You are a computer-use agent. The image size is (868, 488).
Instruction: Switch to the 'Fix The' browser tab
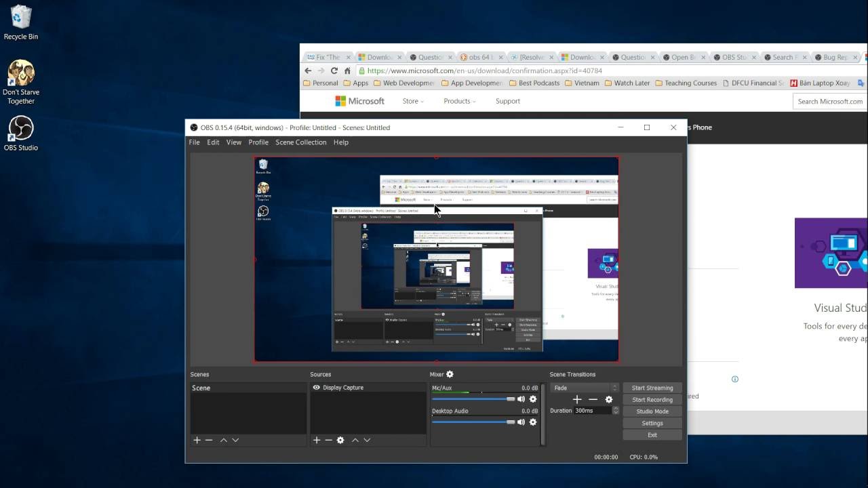click(x=328, y=57)
